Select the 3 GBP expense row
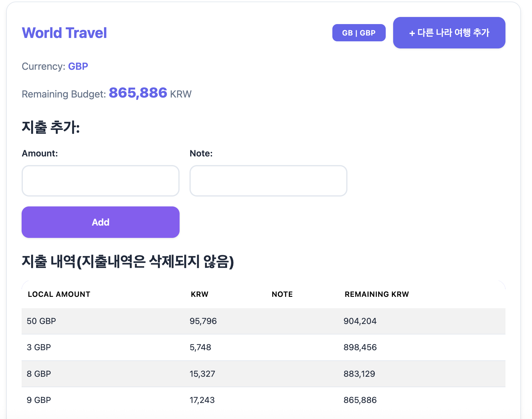This screenshot has height=419, width=532. click(x=264, y=347)
